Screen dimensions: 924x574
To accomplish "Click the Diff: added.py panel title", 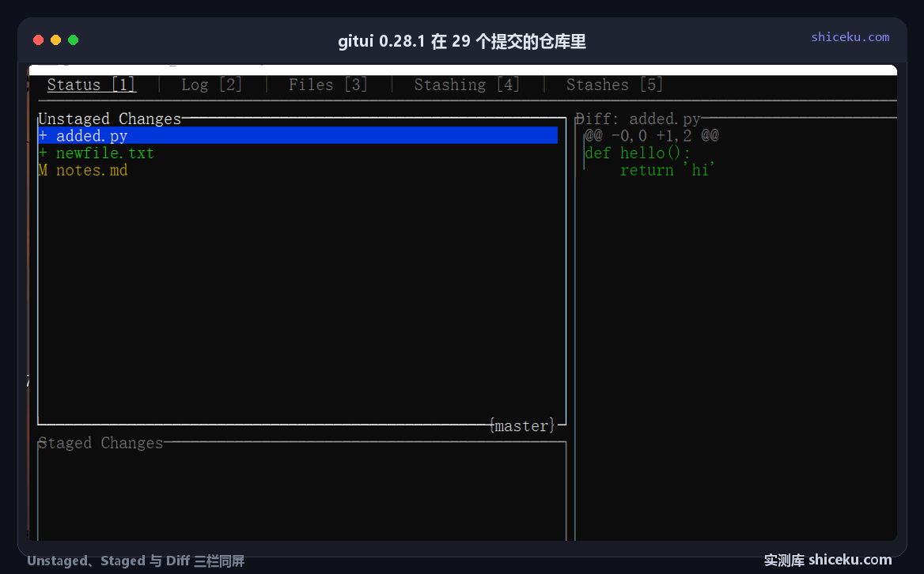I will point(638,119).
